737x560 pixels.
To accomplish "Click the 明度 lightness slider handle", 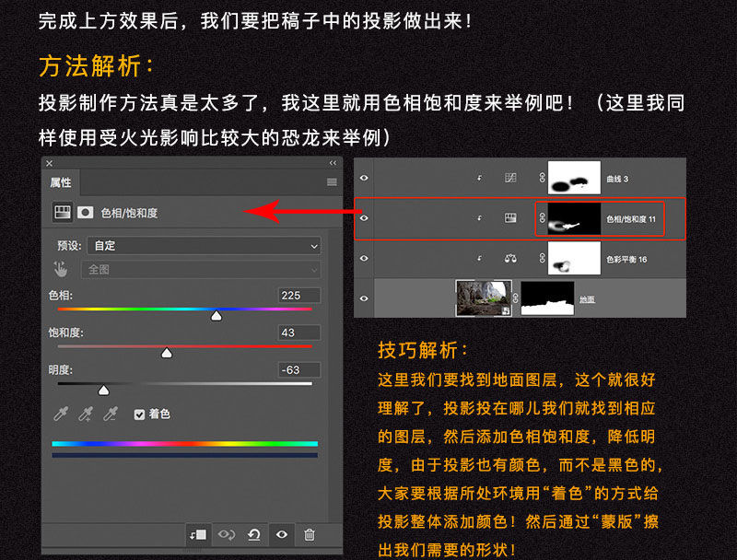I will tap(103, 391).
